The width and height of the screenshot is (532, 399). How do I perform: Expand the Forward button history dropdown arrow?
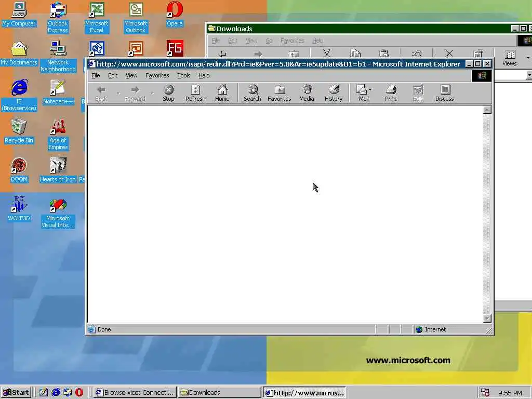[x=152, y=94]
